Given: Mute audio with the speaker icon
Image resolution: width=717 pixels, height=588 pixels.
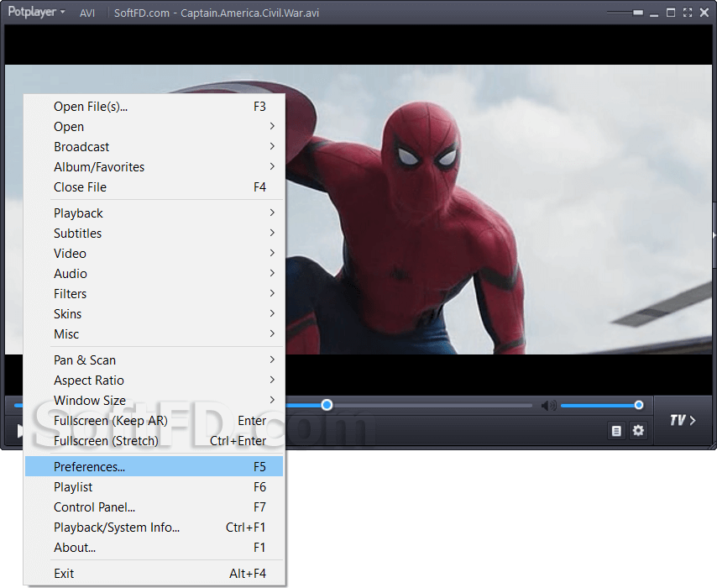Looking at the screenshot, I should click(549, 406).
